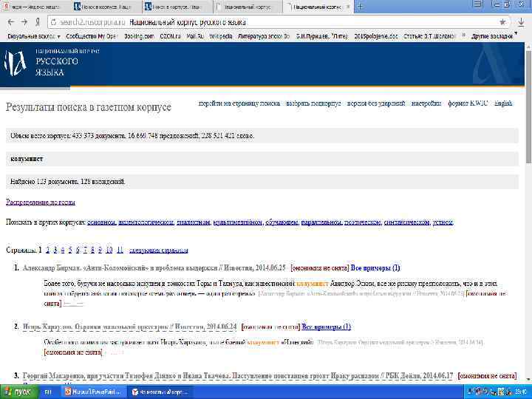The width and height of the screenshot is (532, 399).
Task: Open Б.И.Пуришев bookmark
Action: point(322,36)
